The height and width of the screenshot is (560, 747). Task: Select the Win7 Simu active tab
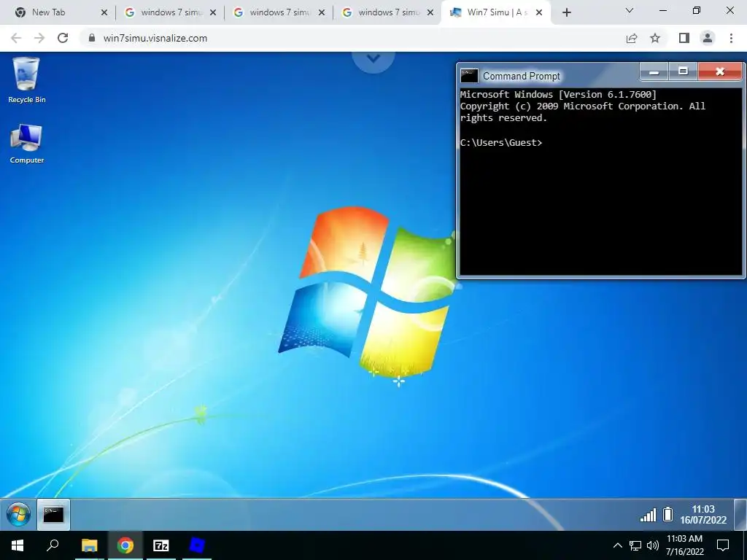tap(495, 12)
